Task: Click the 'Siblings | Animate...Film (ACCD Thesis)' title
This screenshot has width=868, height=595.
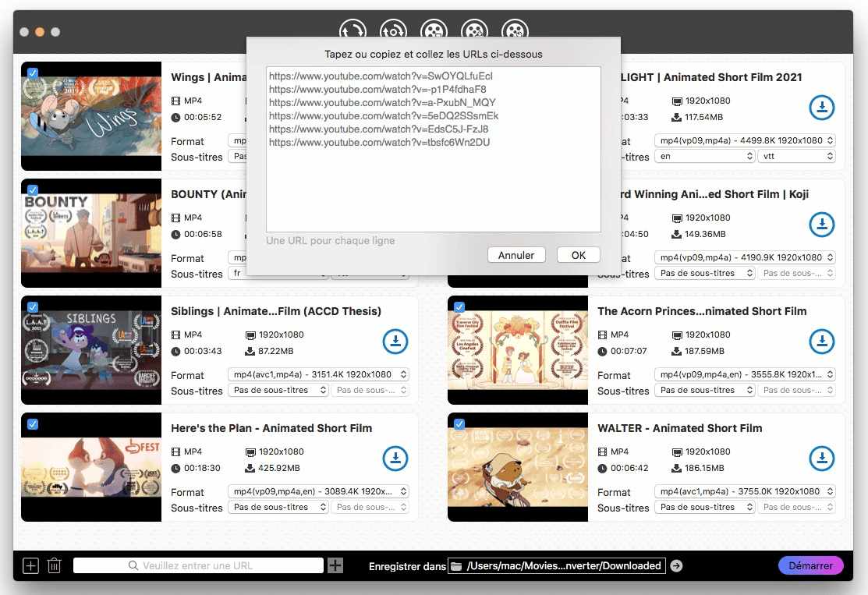Action: click(275, 311)
